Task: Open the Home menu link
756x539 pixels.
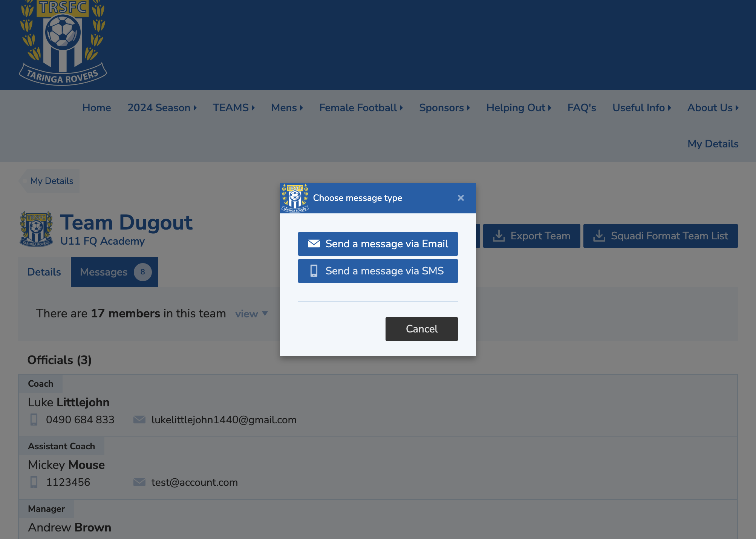Action: [x=96, y=108]
